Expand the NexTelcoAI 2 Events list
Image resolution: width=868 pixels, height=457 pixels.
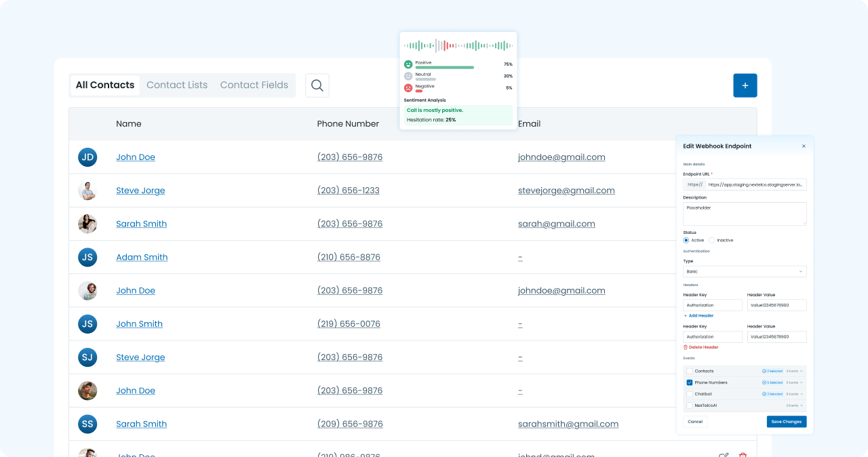click(795, 405)
